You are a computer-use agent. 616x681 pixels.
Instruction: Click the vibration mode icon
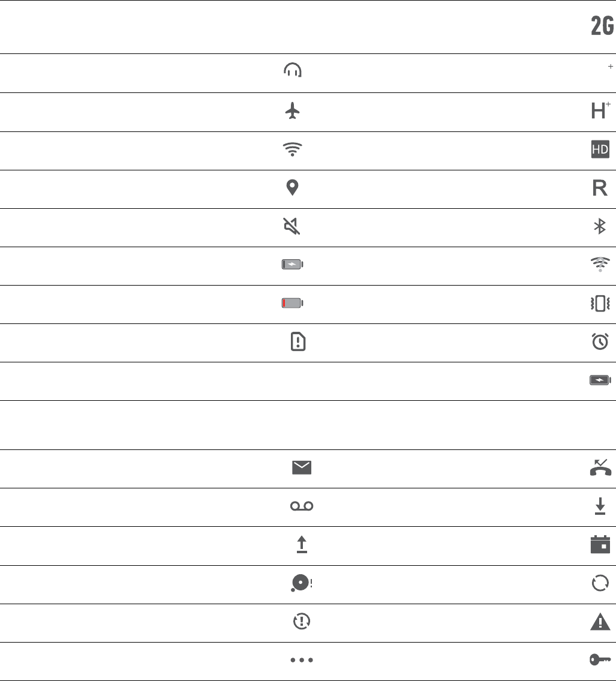pyautogui.click(x=599, y=304)
